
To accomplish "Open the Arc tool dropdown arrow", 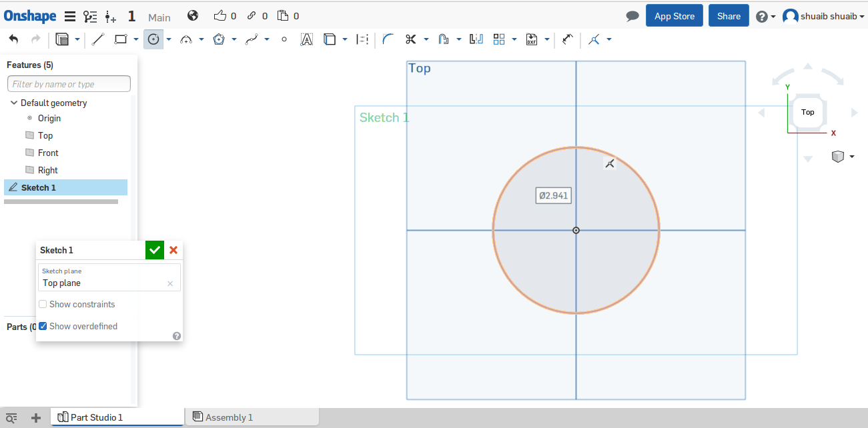I will point(201,39).
